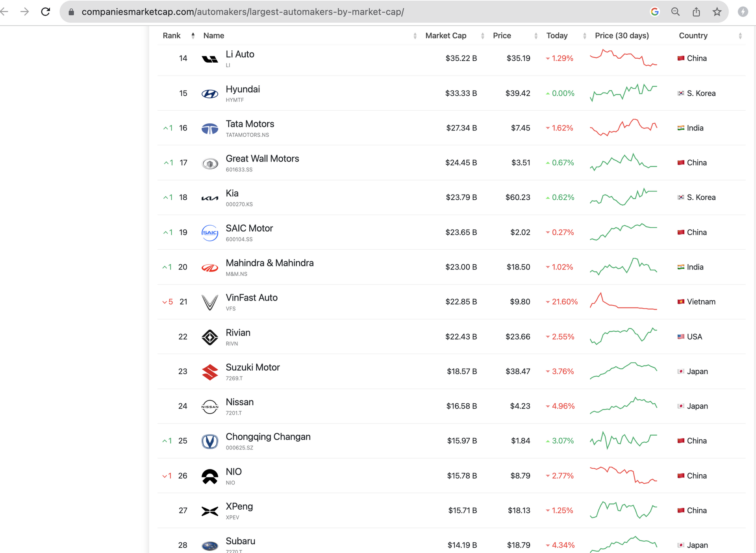Click the Kia logo
The image size is (756, 553).
(x=209, y=198)
